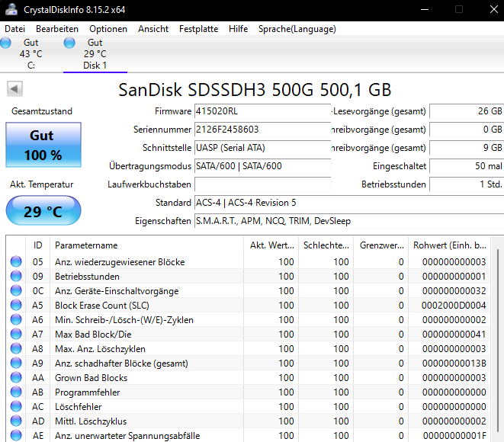This screenshot has width=504, height=442.
Task: Click the Standard field ACS-4 Revision 5
Action: 349,203
